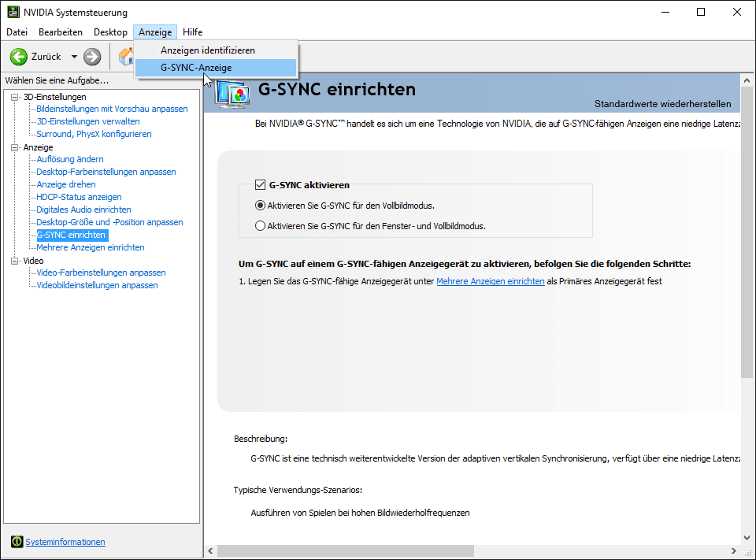Select HDCP-Status anzeigen
Image resolution: width=756 pixels, height=560 pixels.
click(79, 197)
